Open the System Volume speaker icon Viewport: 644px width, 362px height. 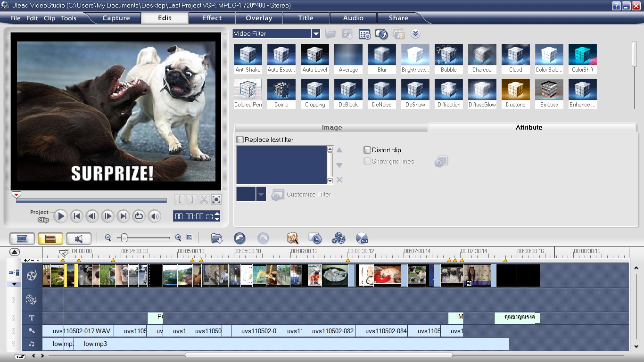click(x=154, y=216)
